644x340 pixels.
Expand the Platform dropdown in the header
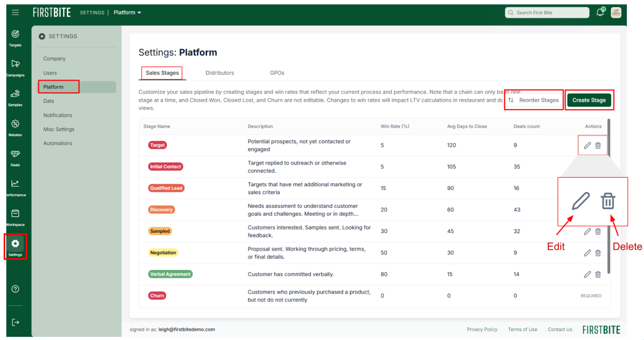pyautogui.click(x=127, y=13)
